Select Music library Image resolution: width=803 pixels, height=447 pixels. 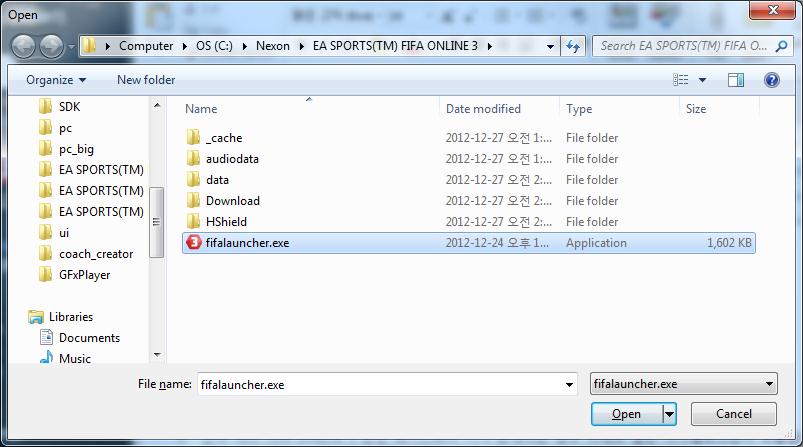tap(66, 358)
